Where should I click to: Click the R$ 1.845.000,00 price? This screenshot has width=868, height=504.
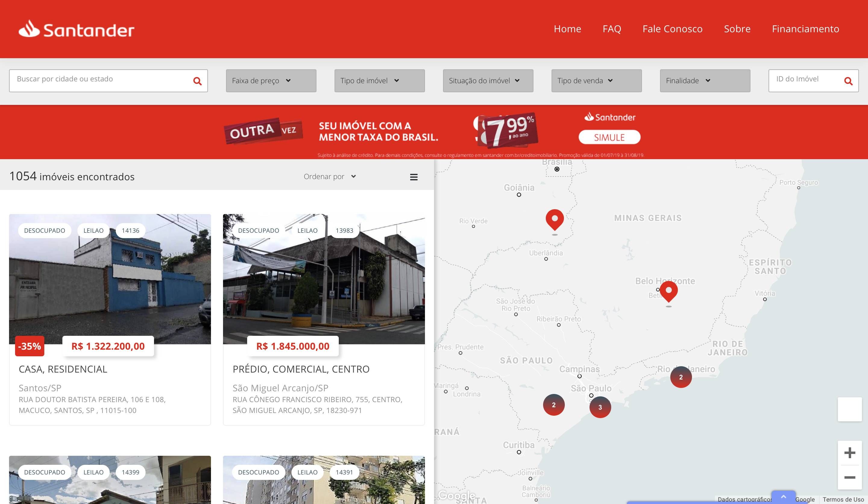tap(293, 346)
